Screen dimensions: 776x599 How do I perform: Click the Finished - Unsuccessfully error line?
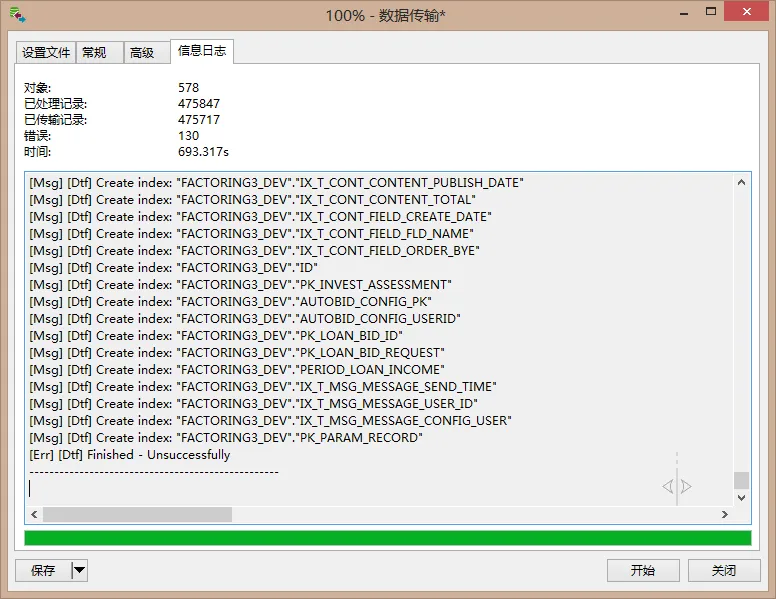point(130,454)
